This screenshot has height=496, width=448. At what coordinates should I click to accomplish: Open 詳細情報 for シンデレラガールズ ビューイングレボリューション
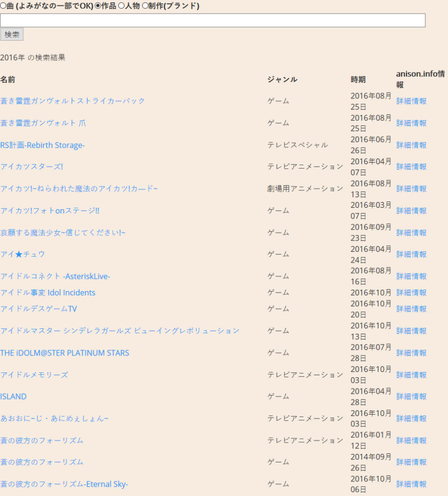[411, 330]
